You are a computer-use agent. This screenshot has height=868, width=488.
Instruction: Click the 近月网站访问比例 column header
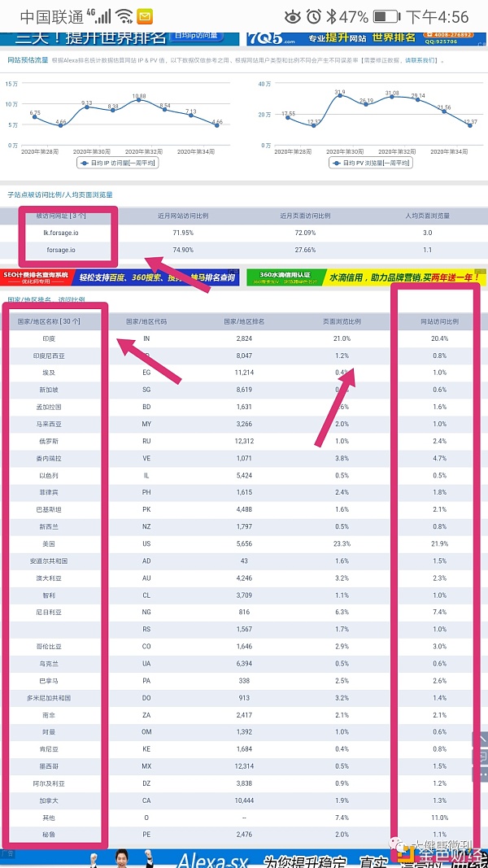click(183, 216)
